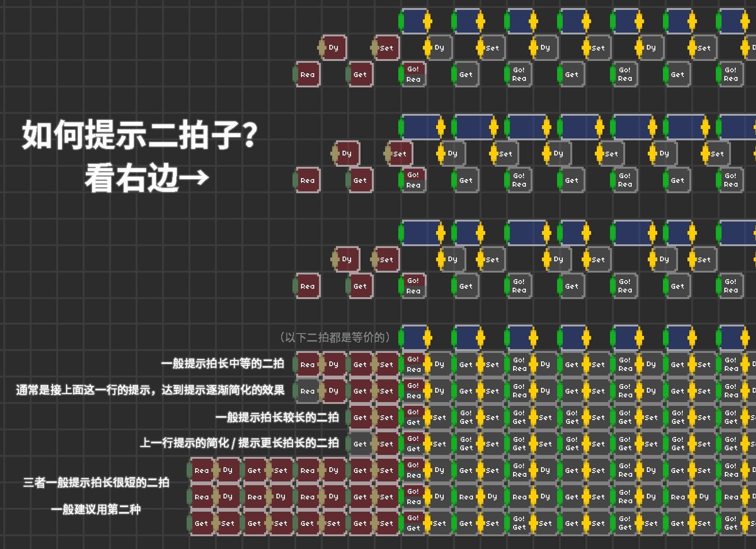Click the bottom-left red Get block in the last row

[x=202, y=523]
